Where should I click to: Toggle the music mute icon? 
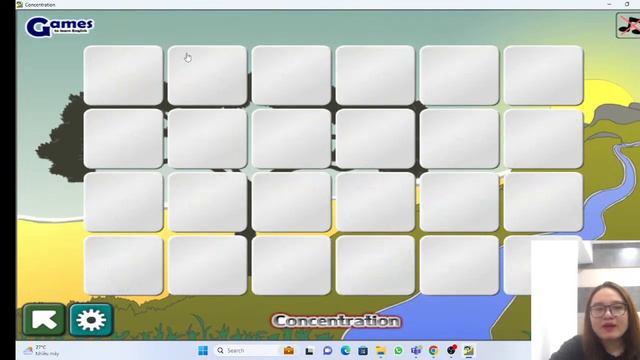629,26
